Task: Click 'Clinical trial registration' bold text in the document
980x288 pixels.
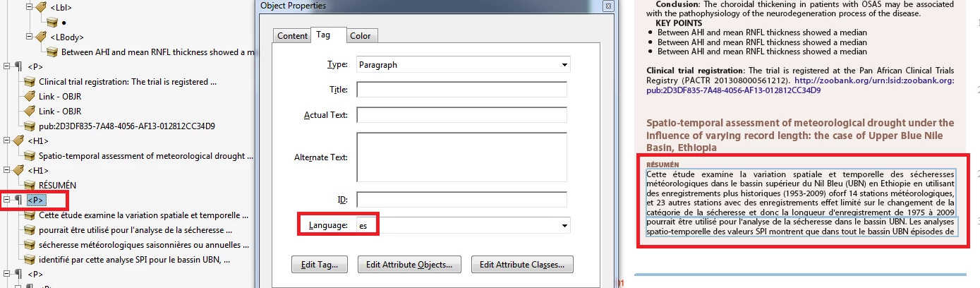Action: tap(694, 71)
